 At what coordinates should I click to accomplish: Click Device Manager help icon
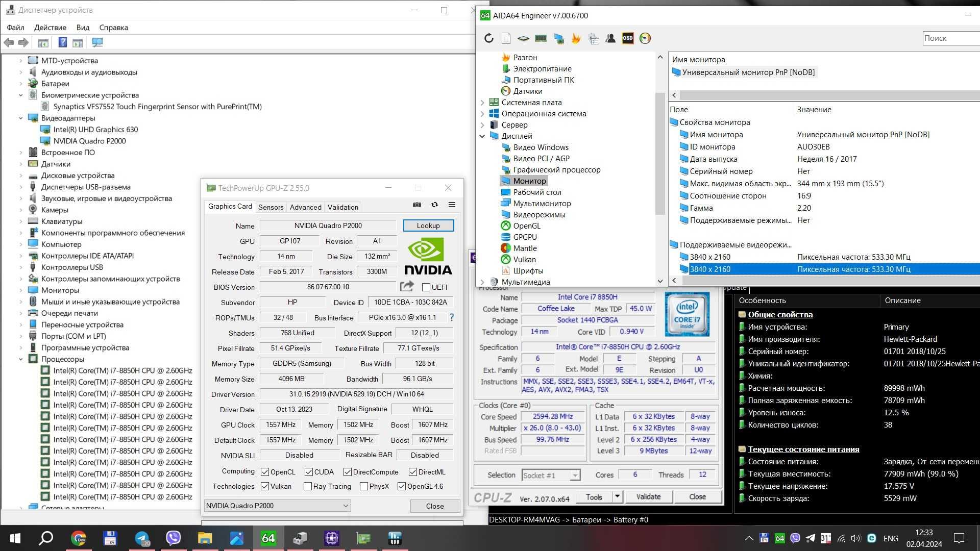tap(62, 43)
